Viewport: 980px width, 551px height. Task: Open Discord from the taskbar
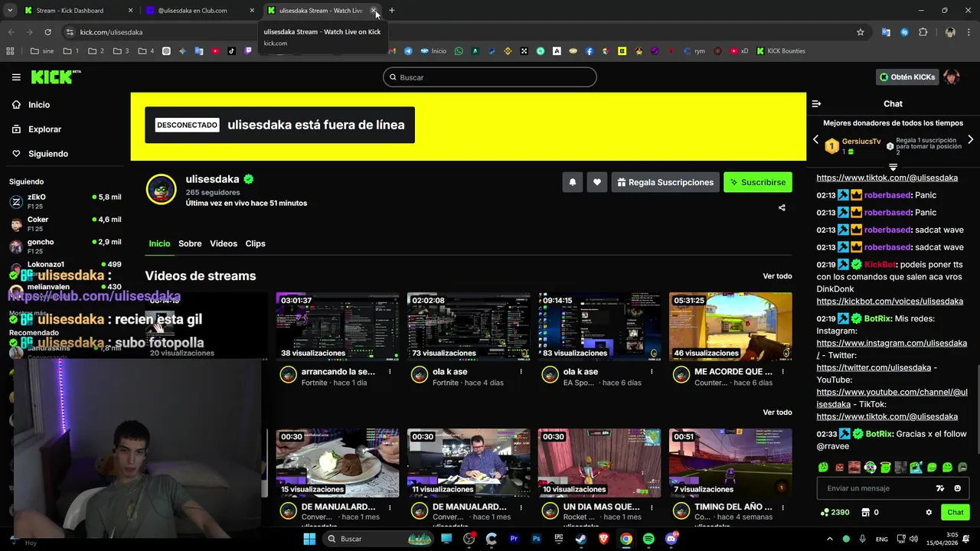[671, 539]
